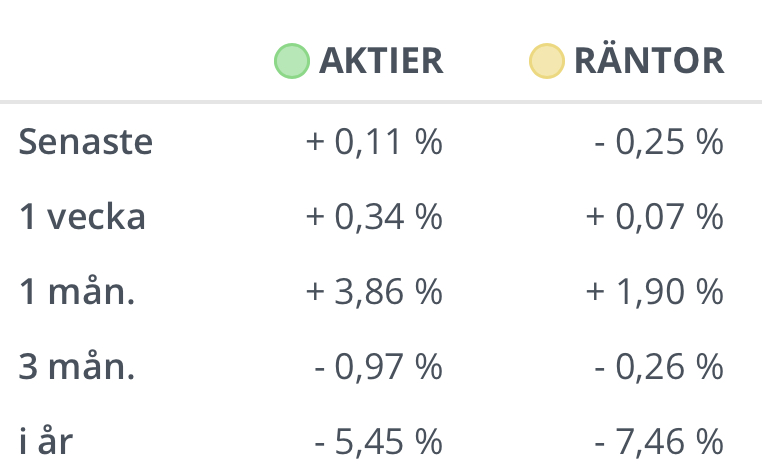Viewport: 762px width, 474px height.
Task: Click Aktier 1 mån. value + 3,86 %
Action: (x=374, y=292)
